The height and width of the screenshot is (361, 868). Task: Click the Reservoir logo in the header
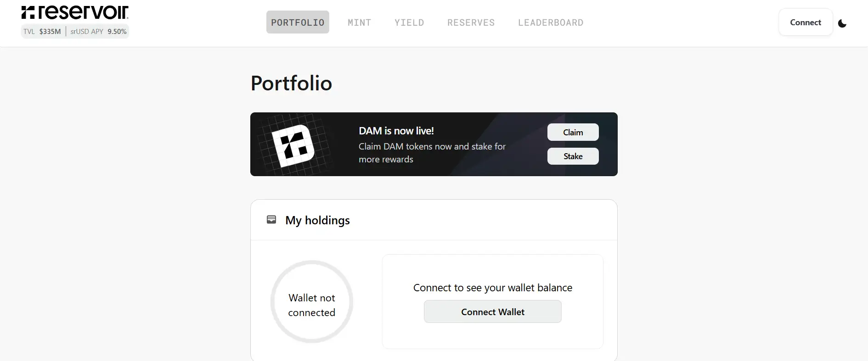click(75, 13)
